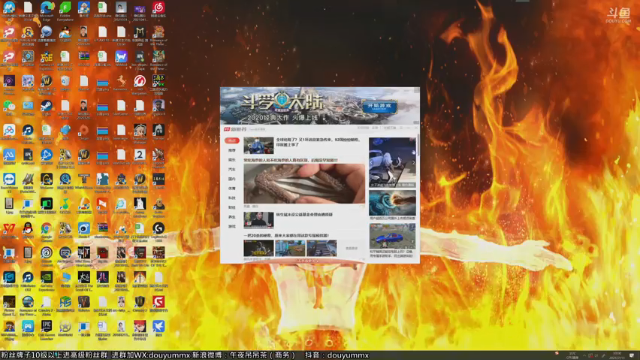Open the Logitech G HUB icon
The width and height of the screenshot is (640, 360).
pyautogui.click(x=158, y=228)
